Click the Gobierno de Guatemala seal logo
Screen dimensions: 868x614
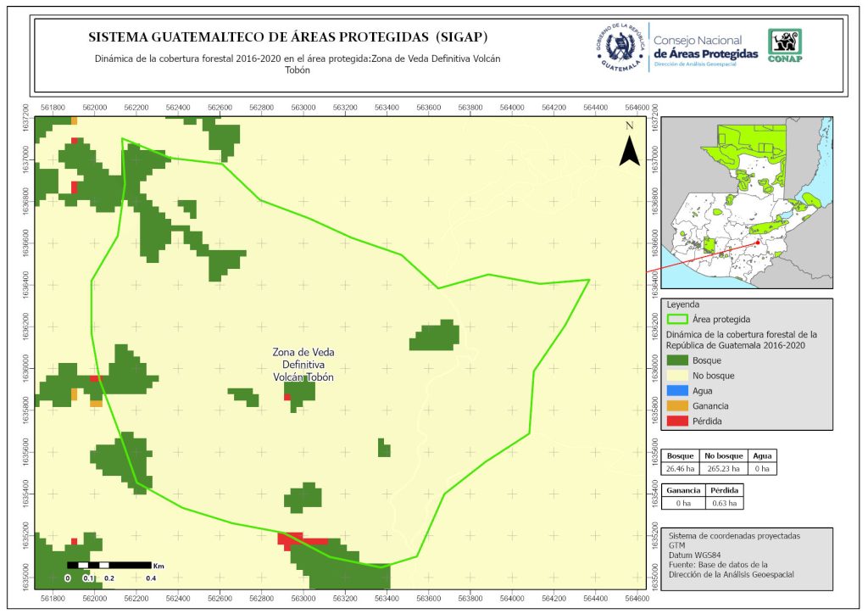pyautogui.click(x=621, y=48)
